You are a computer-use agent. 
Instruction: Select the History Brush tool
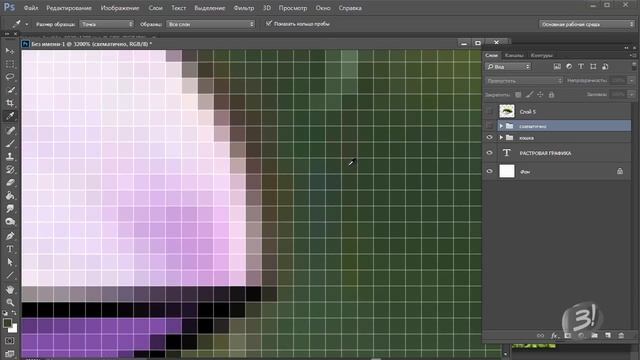click(10, 170)
